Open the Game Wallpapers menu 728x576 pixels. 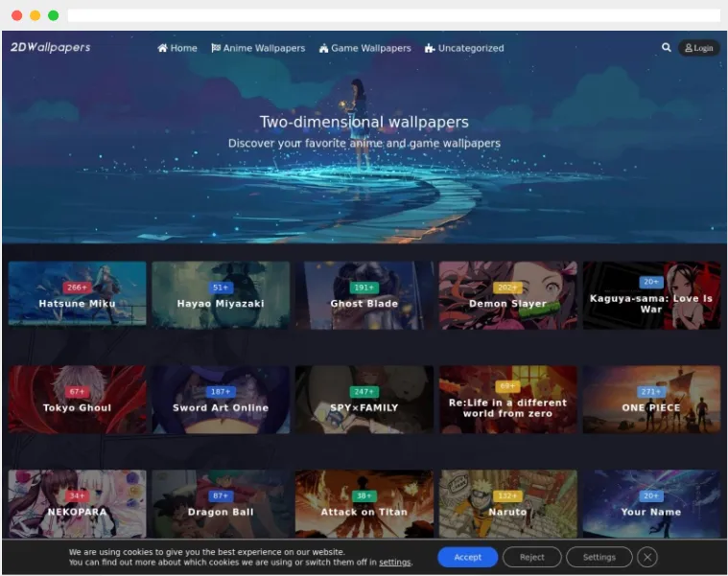pyautogui.click(x=364, y=48)
